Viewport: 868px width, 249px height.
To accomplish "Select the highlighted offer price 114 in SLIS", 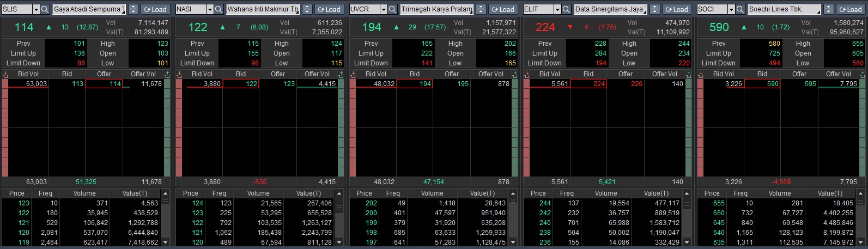I will click(104, 83).
